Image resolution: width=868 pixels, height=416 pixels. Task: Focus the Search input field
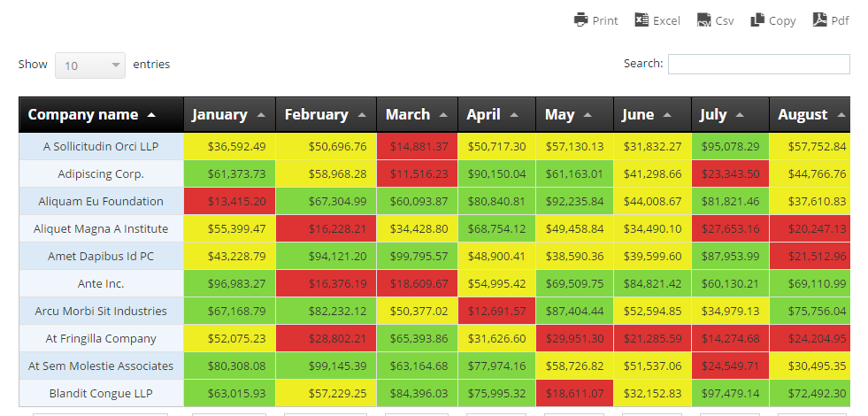[x=758, y=64]
